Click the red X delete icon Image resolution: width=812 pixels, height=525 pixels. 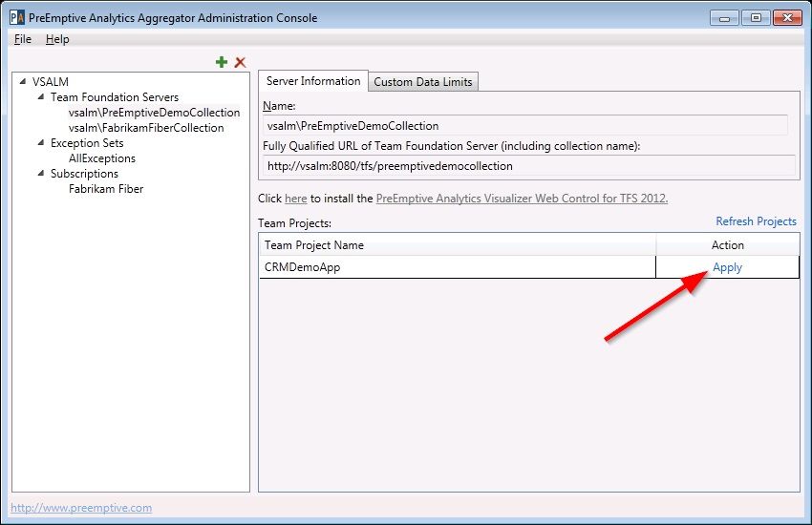click(240, 62)
